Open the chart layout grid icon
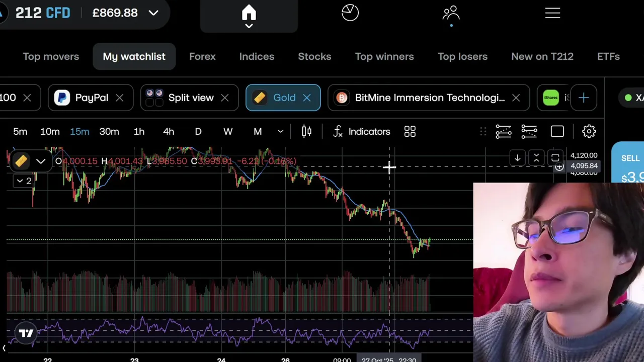 (410, 132)
